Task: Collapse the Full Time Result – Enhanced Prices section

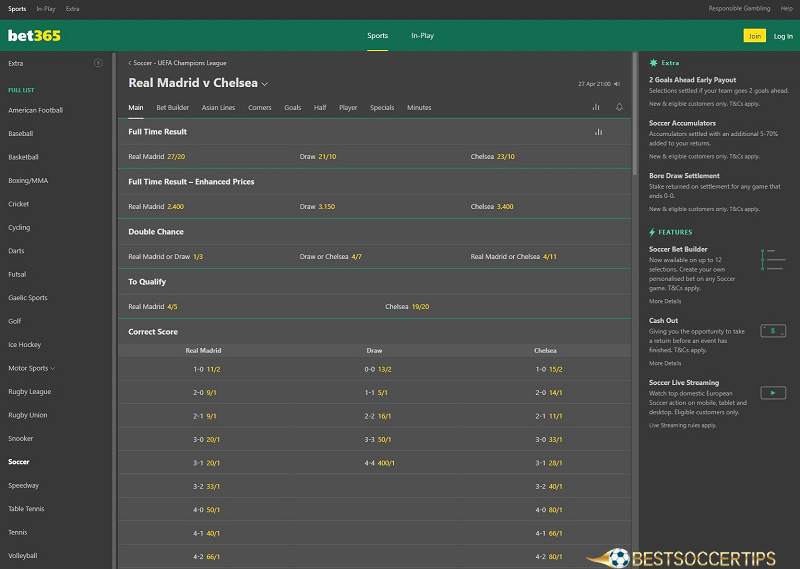Action: 374,182
